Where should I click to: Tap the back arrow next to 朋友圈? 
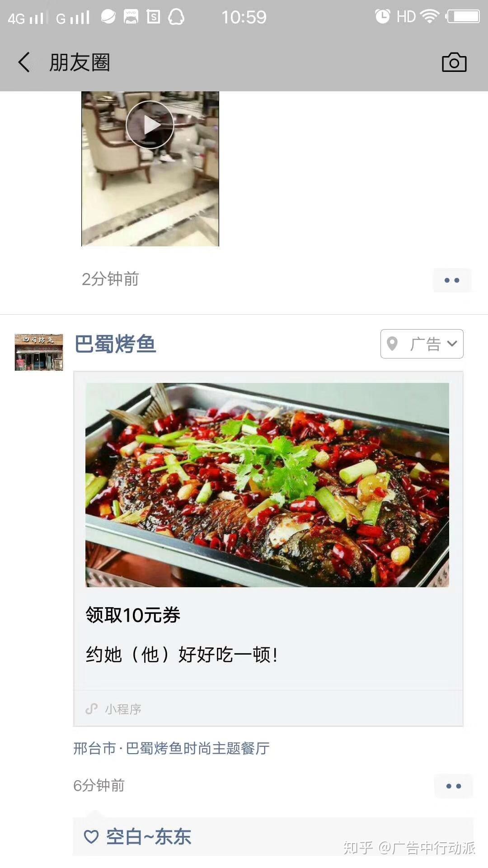point(24,62)
